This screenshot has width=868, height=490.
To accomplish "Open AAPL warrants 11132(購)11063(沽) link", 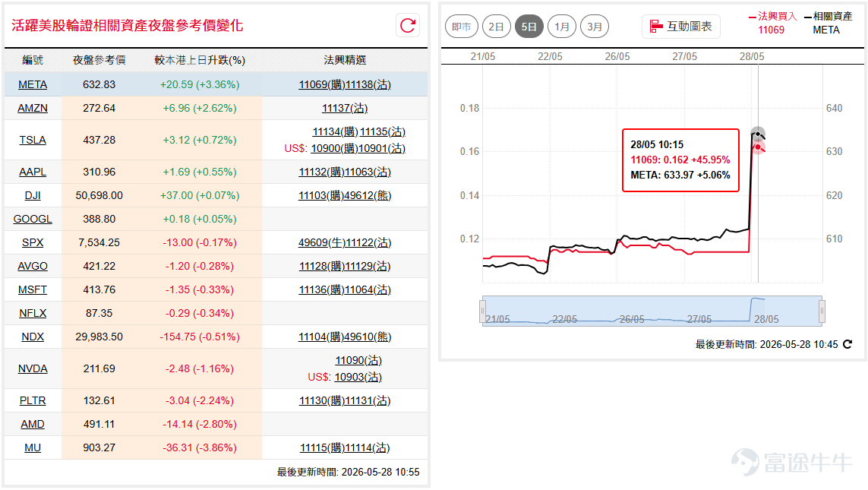I will coord(345,172).
